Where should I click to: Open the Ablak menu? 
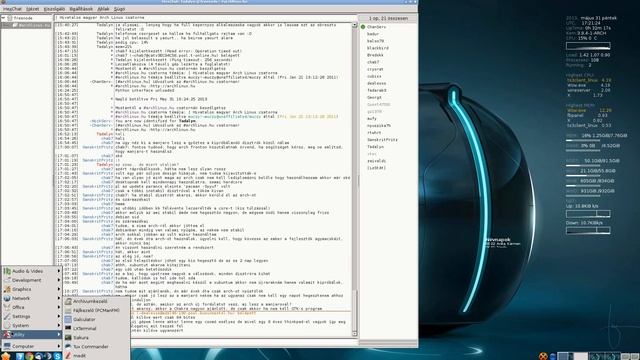coord(103,9)
